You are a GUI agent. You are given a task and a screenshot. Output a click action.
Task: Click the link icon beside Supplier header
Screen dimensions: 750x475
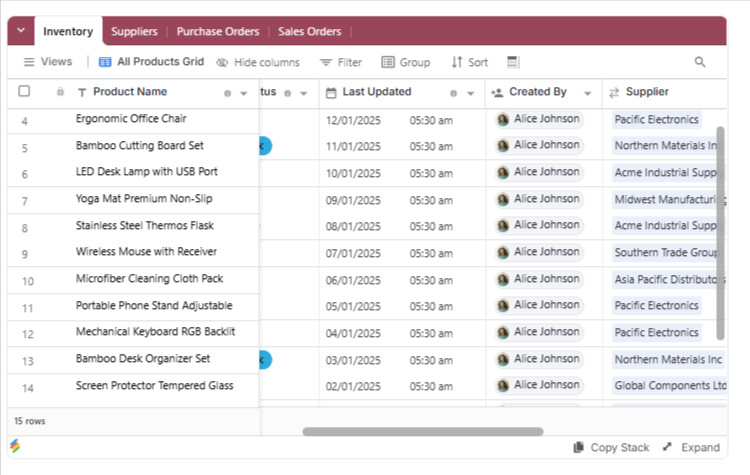point(614,92)
